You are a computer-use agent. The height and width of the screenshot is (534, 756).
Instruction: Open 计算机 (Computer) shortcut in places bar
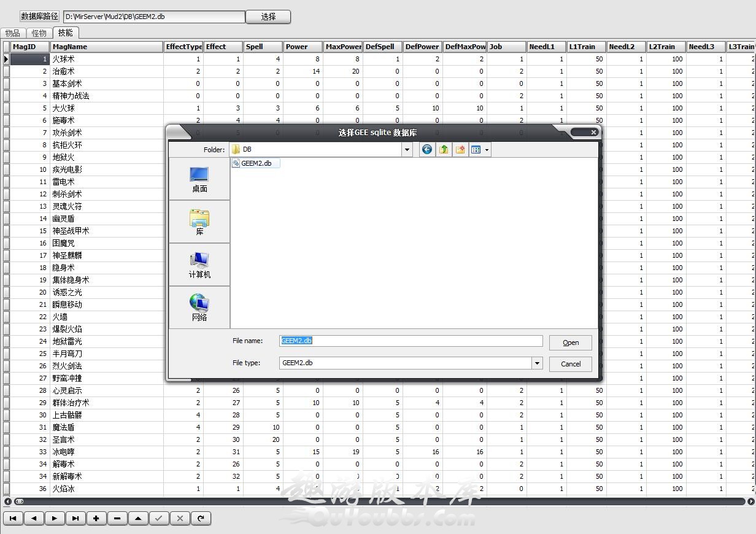[x=199, y=265]
